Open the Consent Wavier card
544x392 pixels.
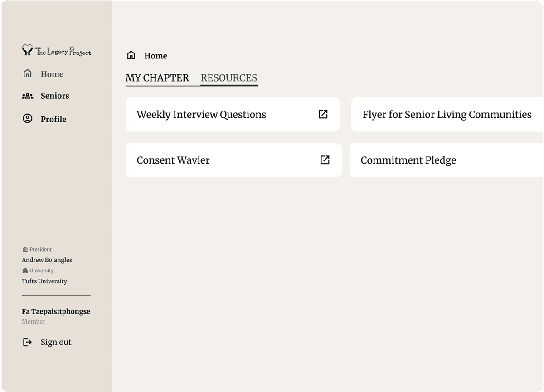pyautogui.click(x=173, y=160)
